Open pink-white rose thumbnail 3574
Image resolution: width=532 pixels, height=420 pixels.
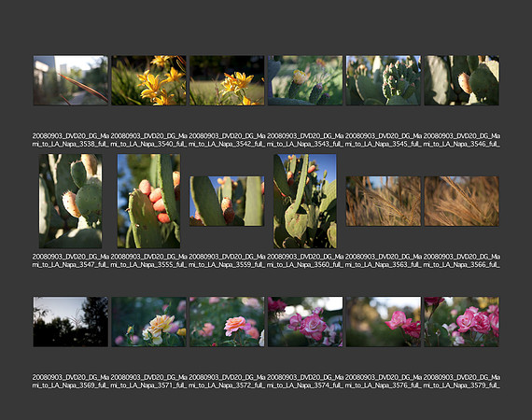point(305,322)
